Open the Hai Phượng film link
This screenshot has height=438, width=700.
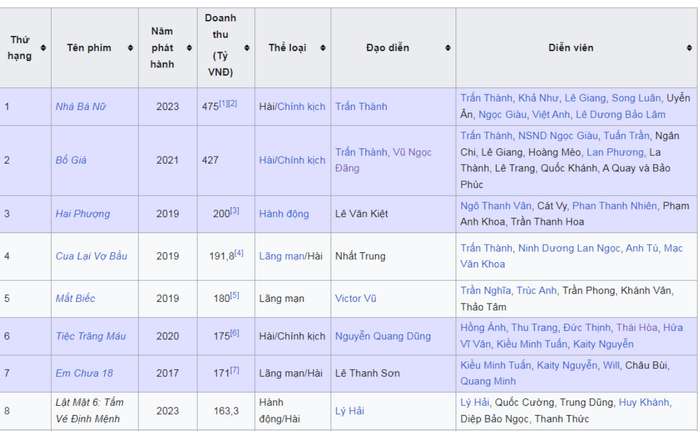pos(83,214)
